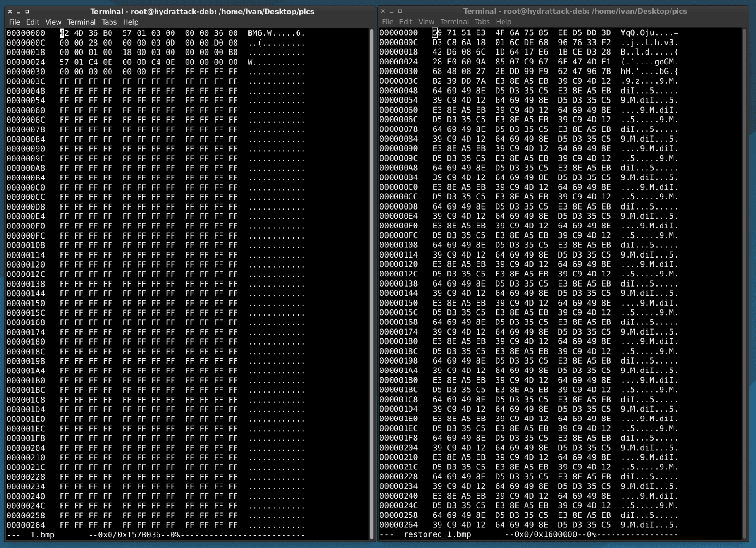Maximize the right terminal window
756x548 pixels.
pos(400,11)
